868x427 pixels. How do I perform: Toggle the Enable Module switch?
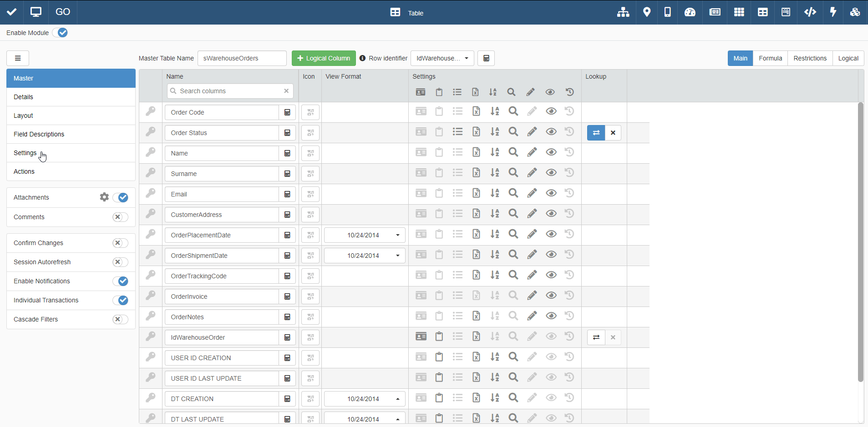pos(60,33)
